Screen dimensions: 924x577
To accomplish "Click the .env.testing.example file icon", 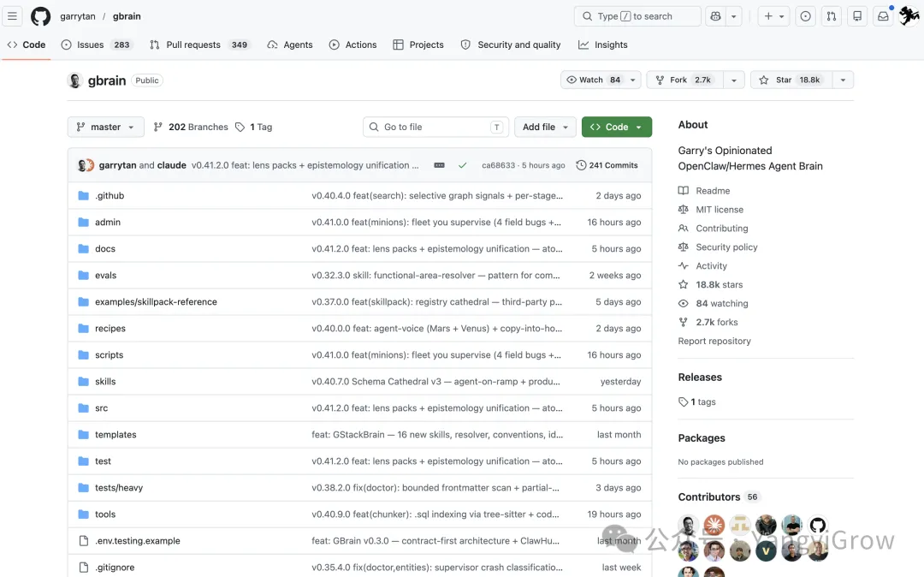I will pos(84,540).
